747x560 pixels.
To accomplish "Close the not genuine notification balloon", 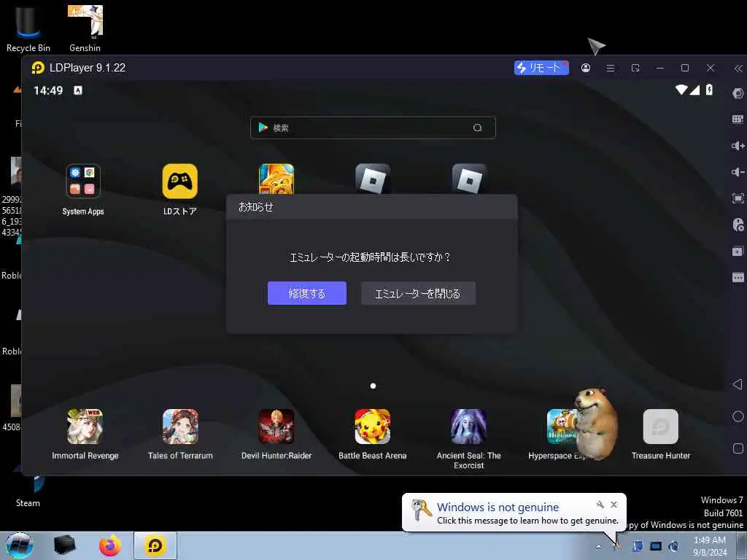I will pos(614,505).
